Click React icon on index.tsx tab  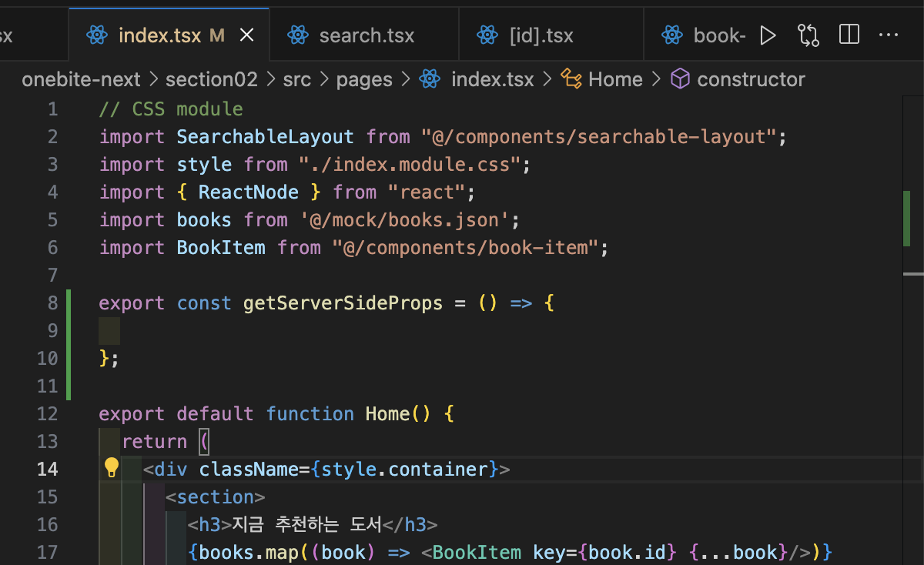tap(96, 35)
